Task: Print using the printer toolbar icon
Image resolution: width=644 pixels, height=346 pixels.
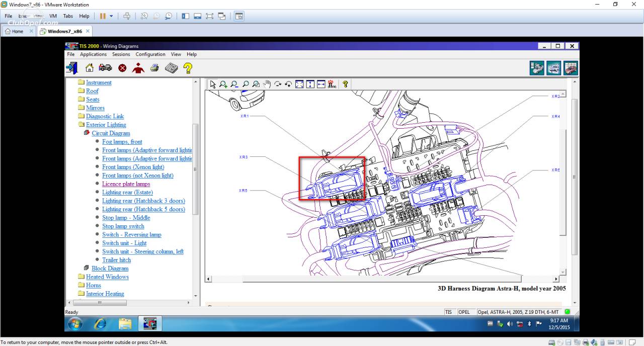Action: click(154, 68)
